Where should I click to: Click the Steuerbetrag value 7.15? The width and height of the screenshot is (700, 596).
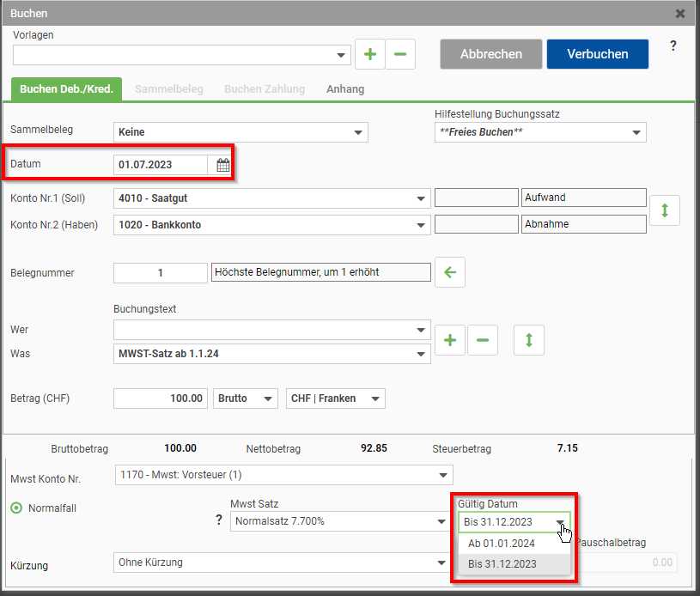coord(568,447)
